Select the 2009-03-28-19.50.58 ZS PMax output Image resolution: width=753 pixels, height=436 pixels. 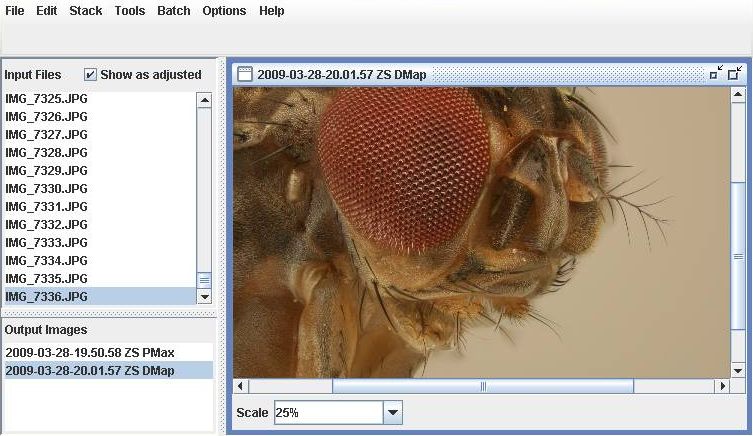click(x=109, y=353)
